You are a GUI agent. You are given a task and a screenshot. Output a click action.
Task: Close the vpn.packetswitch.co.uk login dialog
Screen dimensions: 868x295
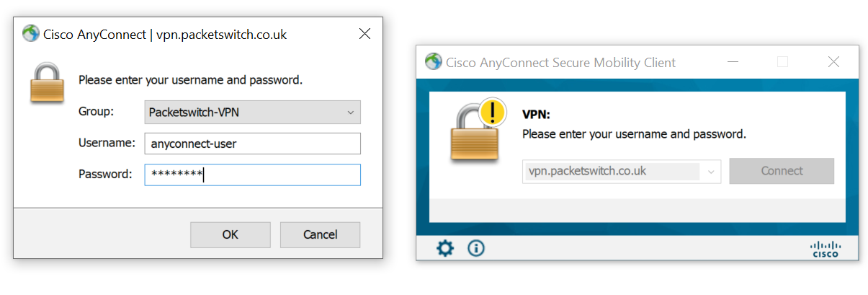(x=365, y=34)
